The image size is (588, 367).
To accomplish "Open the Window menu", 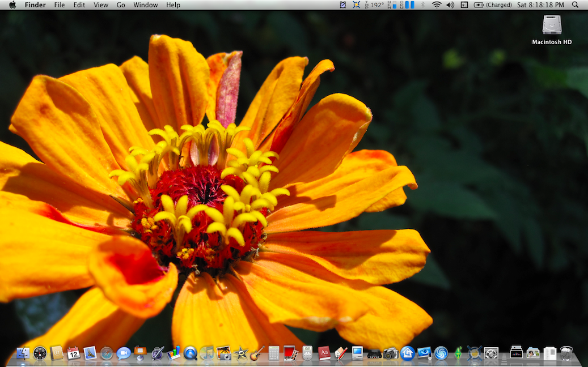I will 146,5.
